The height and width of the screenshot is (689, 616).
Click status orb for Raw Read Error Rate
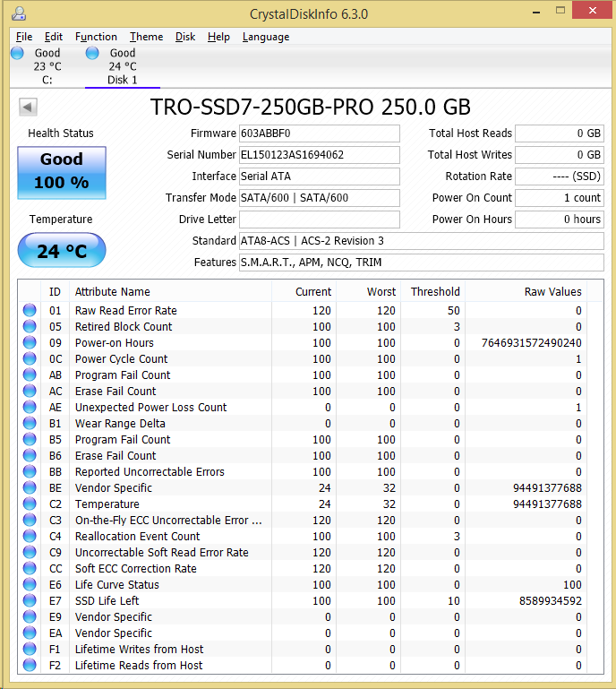[30, 311]
